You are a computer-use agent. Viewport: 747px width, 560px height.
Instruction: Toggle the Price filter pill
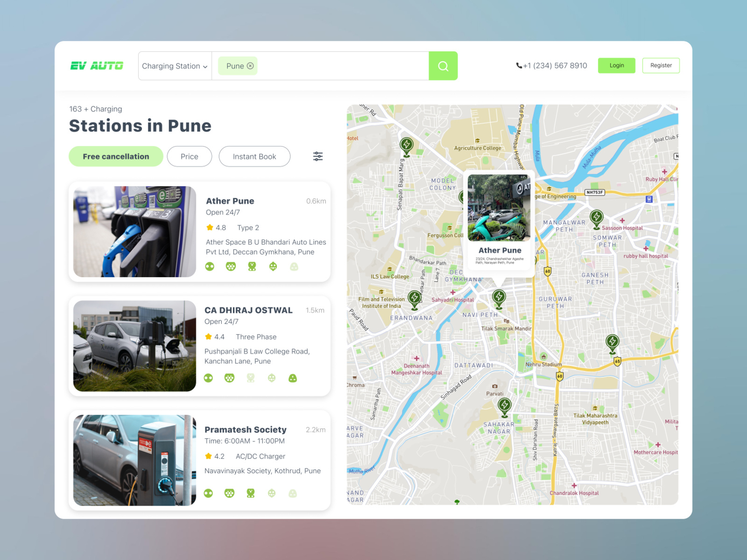[x=189, y=156]
